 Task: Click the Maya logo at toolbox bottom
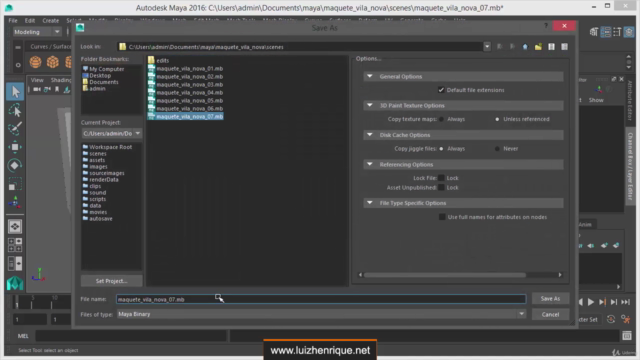click(x=15, y=283)
